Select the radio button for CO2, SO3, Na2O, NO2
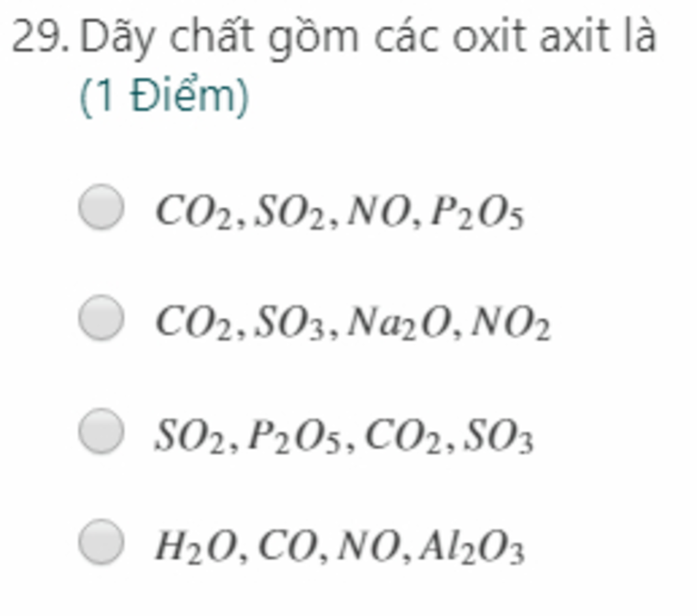The width and height of the screenshot is (697, 616). click(101, 317)
